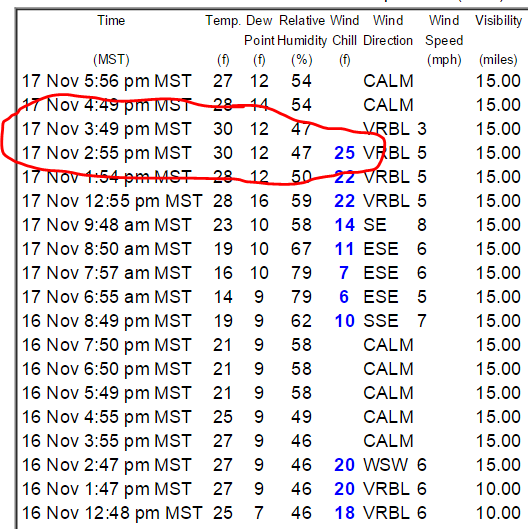Viewport: 528px width, 529px height.
Task: Select dew point 7 in the 12:48 pm row
Action: pos(259,513)
